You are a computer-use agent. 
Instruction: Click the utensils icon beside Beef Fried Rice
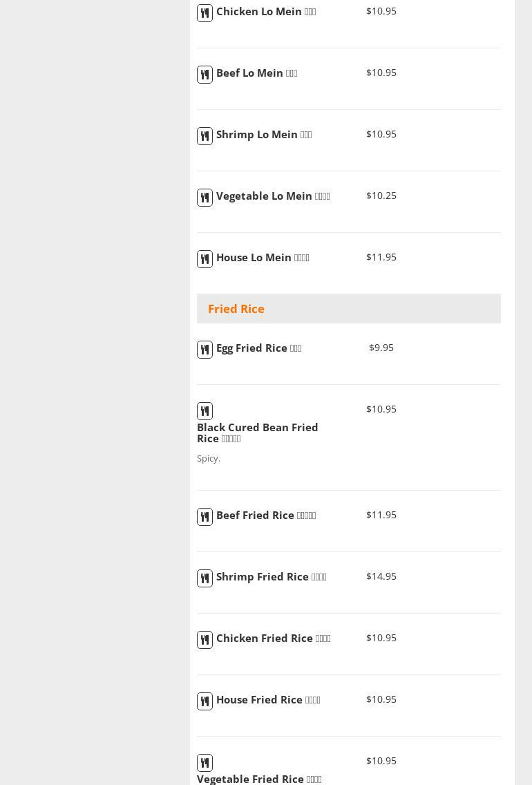pyautogui.click(x=205, y=517)
